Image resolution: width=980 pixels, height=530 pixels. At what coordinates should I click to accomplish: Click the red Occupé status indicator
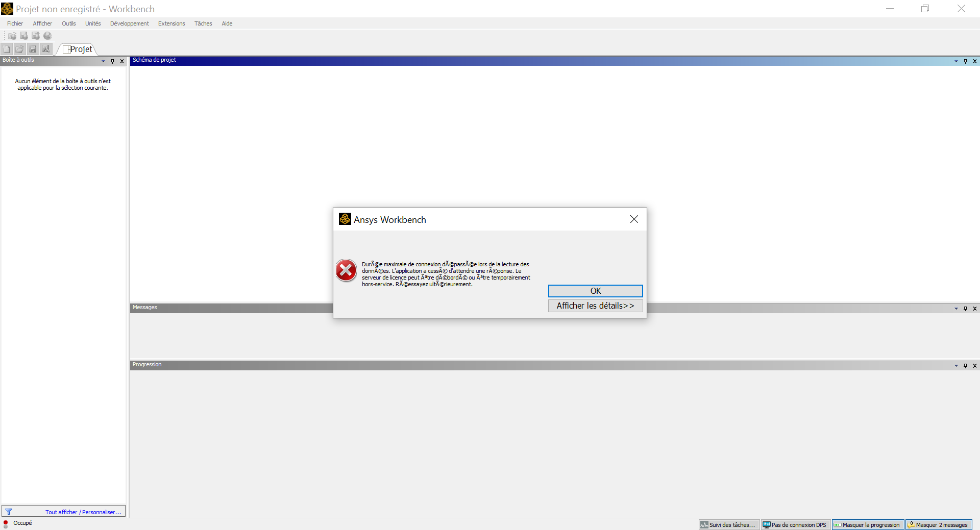[x=6, y=523]
